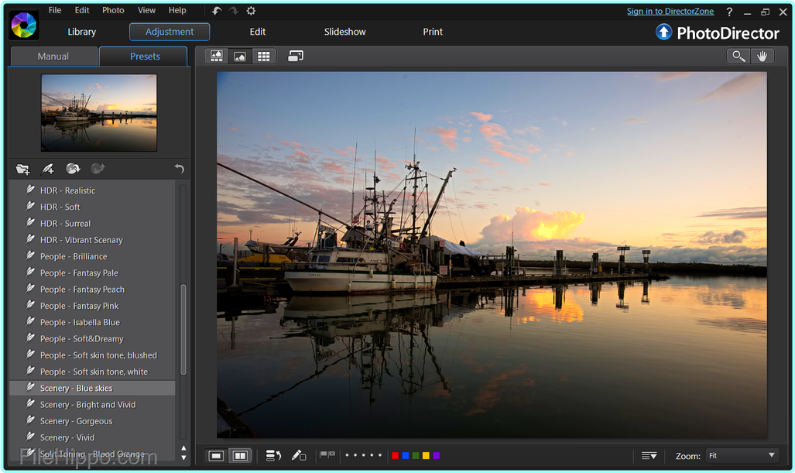This screenshot has height=473, width=795.
Task: Switch to the Manual tab
Action: 53,56
